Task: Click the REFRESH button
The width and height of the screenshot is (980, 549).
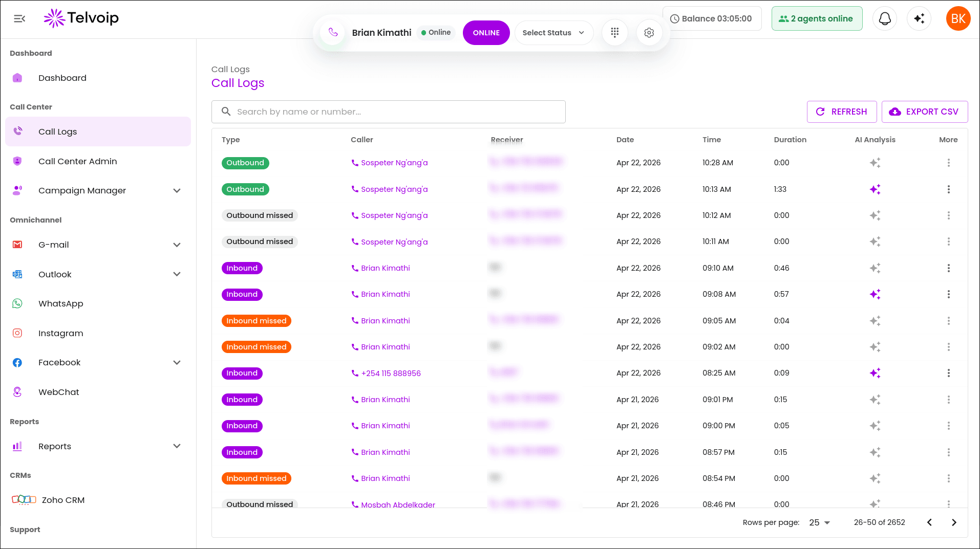Action: (841, 112)
